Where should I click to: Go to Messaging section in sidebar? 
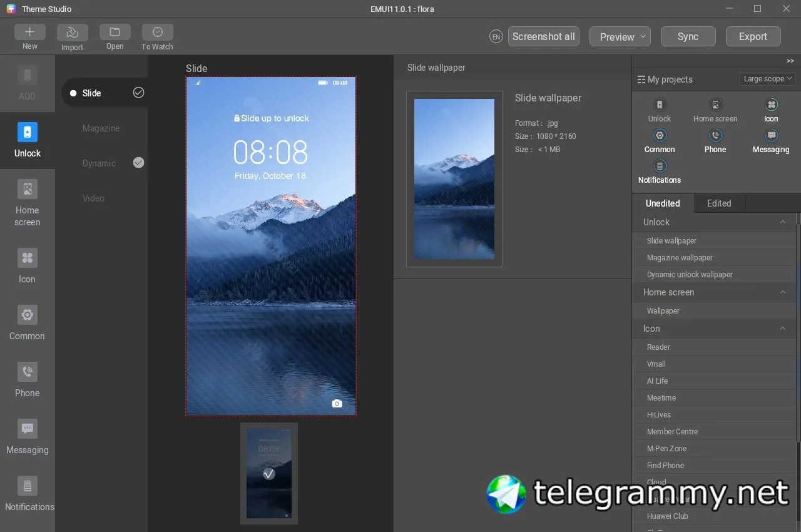27,437
